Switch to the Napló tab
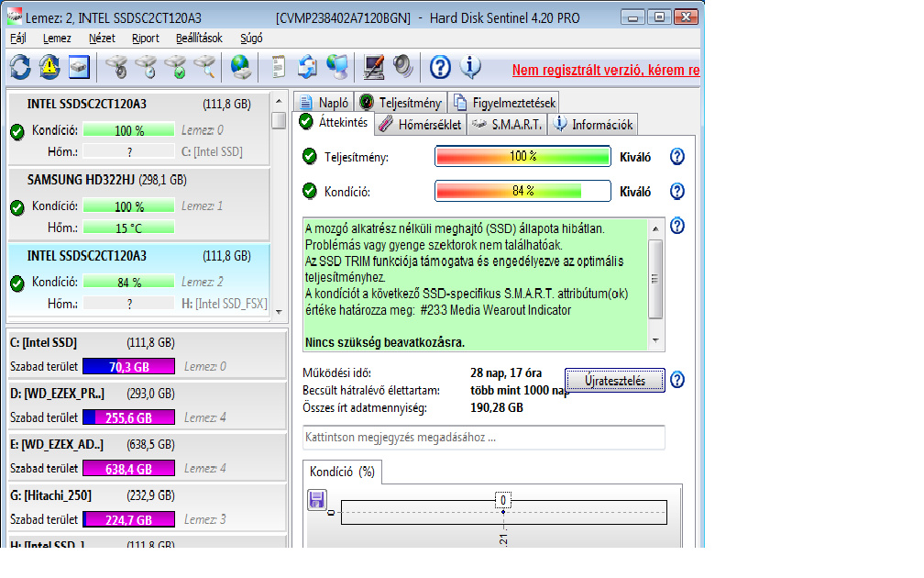The image size is (924, 578). (324, 103)
